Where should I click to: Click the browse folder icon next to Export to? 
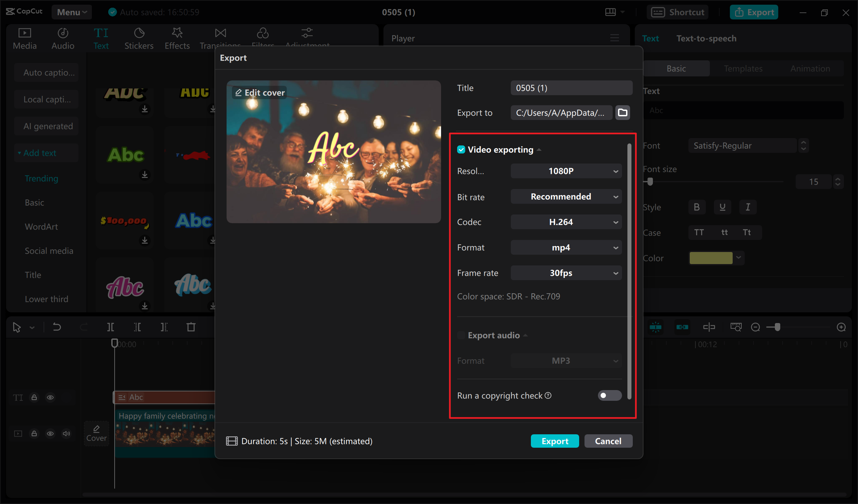pos(622,112)
